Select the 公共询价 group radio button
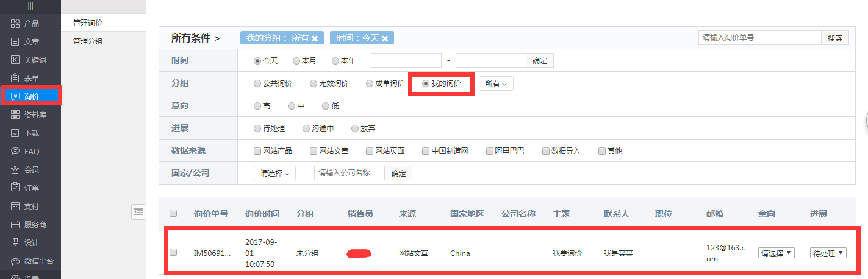868x279 pixels. (257, 83)
